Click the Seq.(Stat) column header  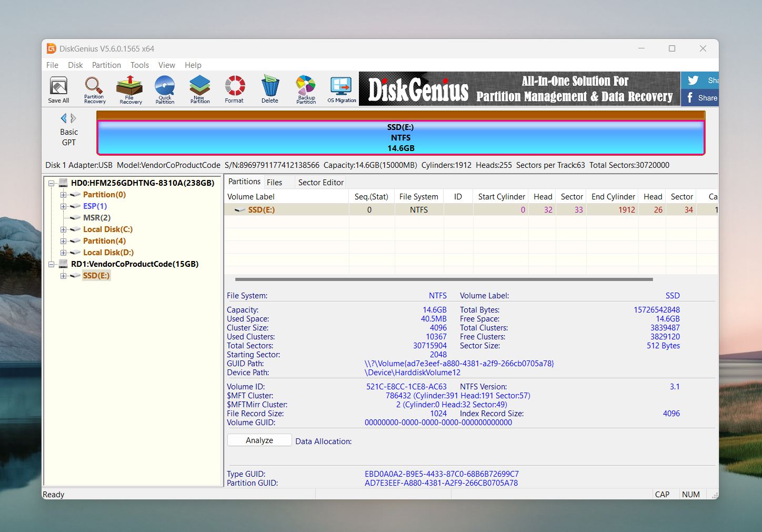pyautogui.click(x=371, y=196)
